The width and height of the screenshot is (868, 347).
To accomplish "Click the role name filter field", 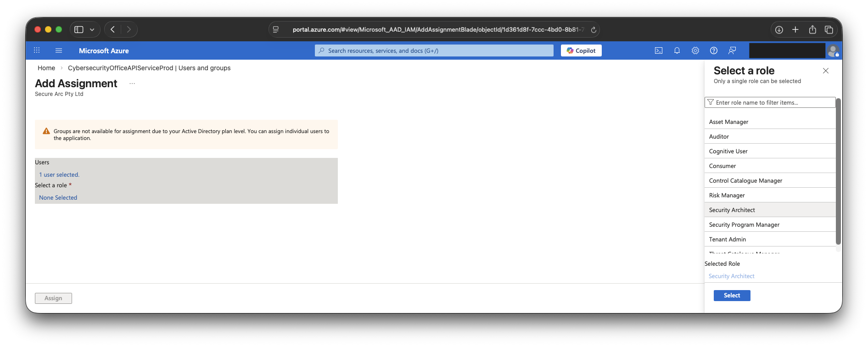I will tap(771, 102).
